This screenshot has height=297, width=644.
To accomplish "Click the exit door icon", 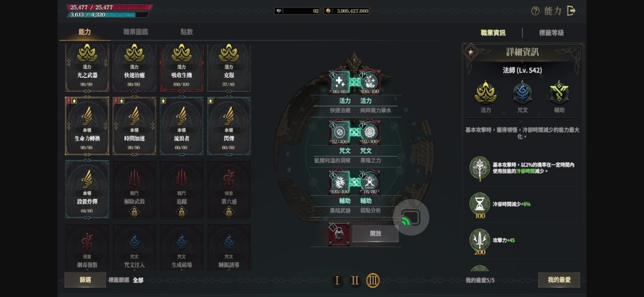I will pos(571,11).
